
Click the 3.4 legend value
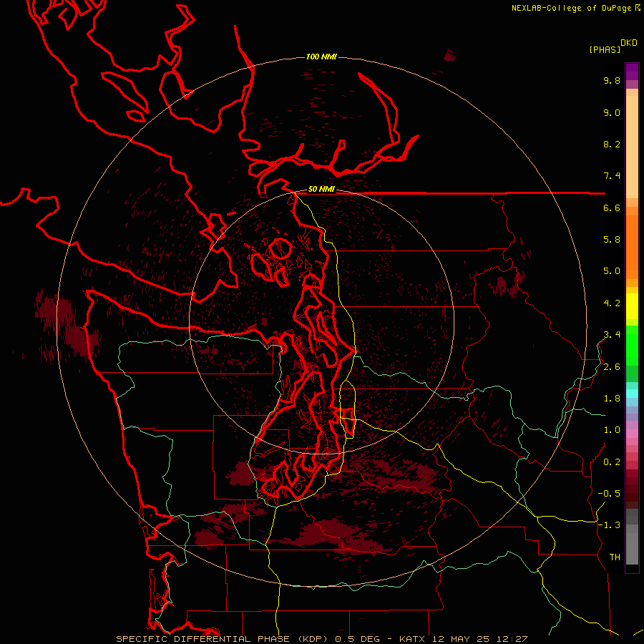click(612, 335)
